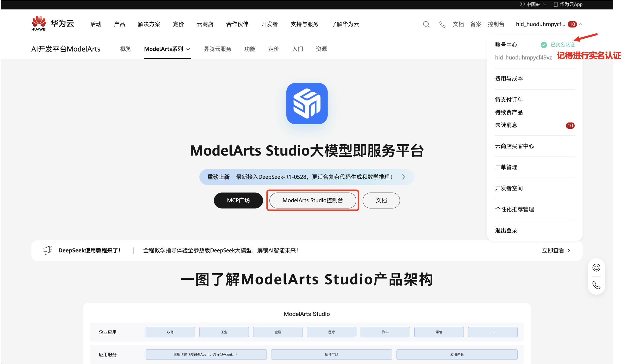
Task: Expand the 中国站 region dropdown
Action: (533, 4)
